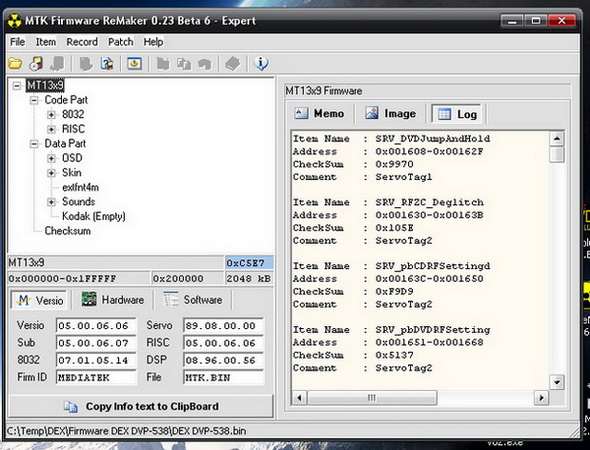Click Copy Info text to ClipBoard button
Viewport: 590px width, 450px height.
141,406
